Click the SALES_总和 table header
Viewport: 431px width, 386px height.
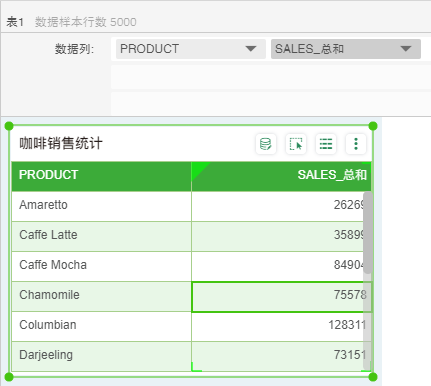pos(281,176)
